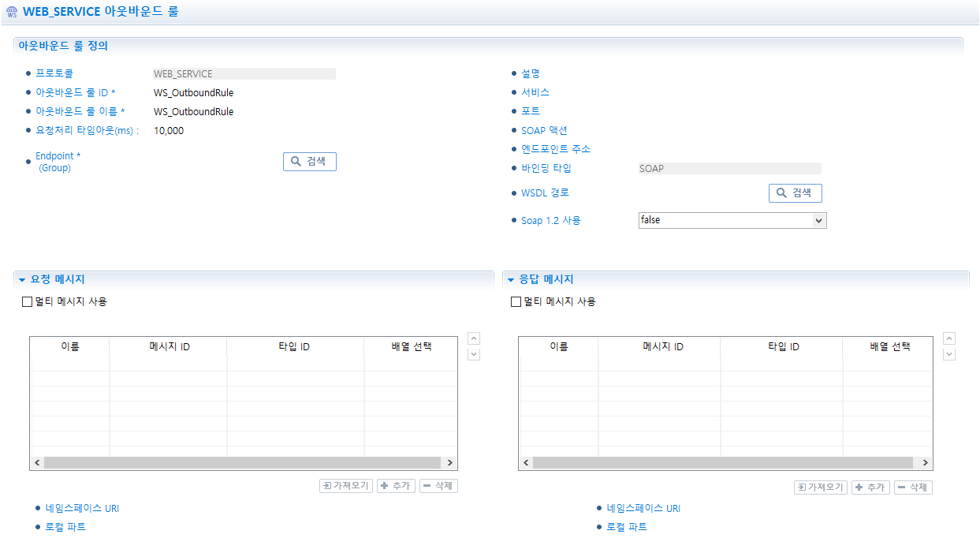The height and width of the screenshot is (538, 980).
Task: Click the WSDL 경로 검색 search button
Action: pyautogui.click(x=795, y=193)
